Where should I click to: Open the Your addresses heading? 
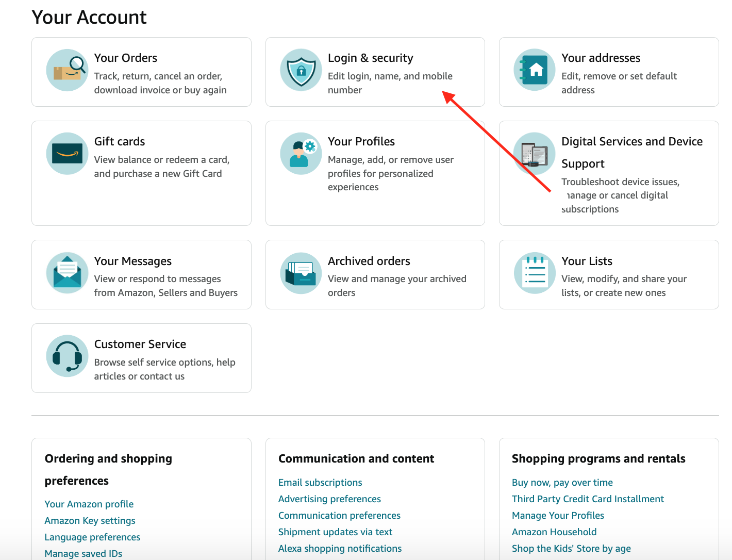click(x=601, y=58)
